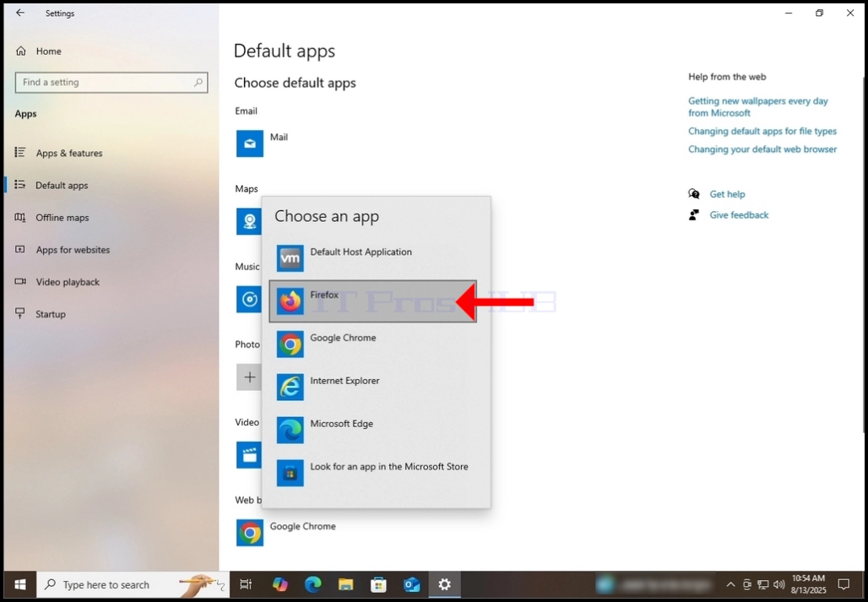The width and height of the screenshot is (868, 602).
Task: Click the magnifier icon in Find a setting
Action: coord(198,82)
